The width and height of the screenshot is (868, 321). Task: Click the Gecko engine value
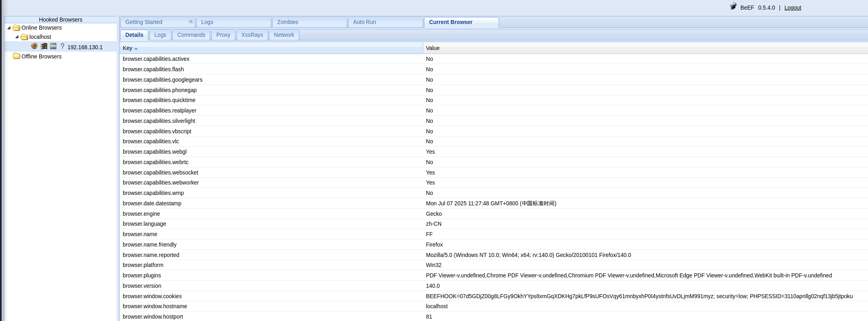tap(434, 214)
